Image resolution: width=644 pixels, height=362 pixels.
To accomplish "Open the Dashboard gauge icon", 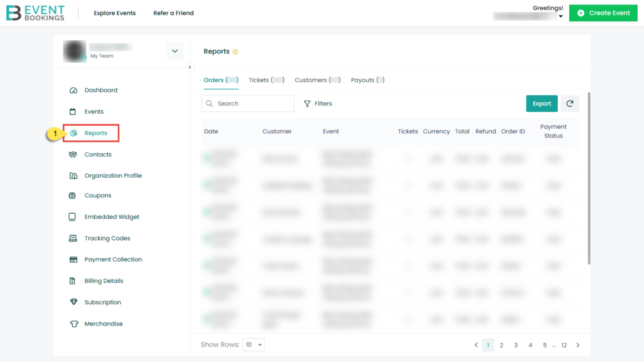I will point(73,90).
